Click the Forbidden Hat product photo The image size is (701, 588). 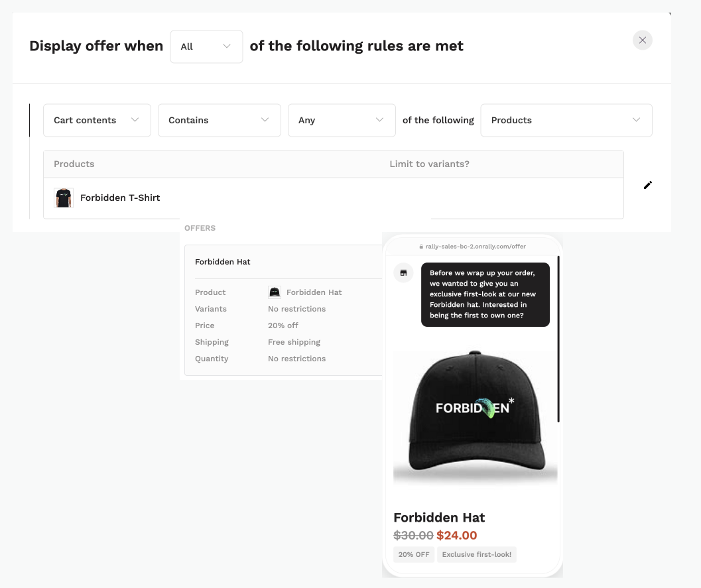coord(475,414)
